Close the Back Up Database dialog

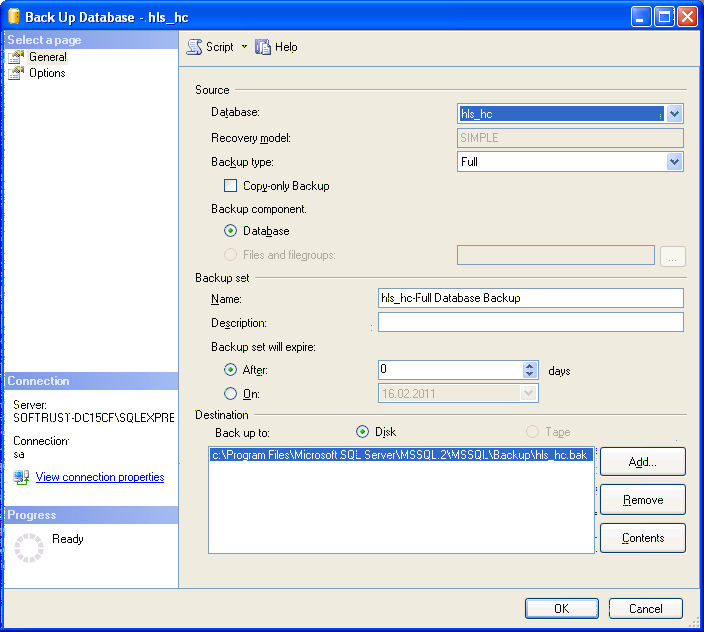point(687,17)
